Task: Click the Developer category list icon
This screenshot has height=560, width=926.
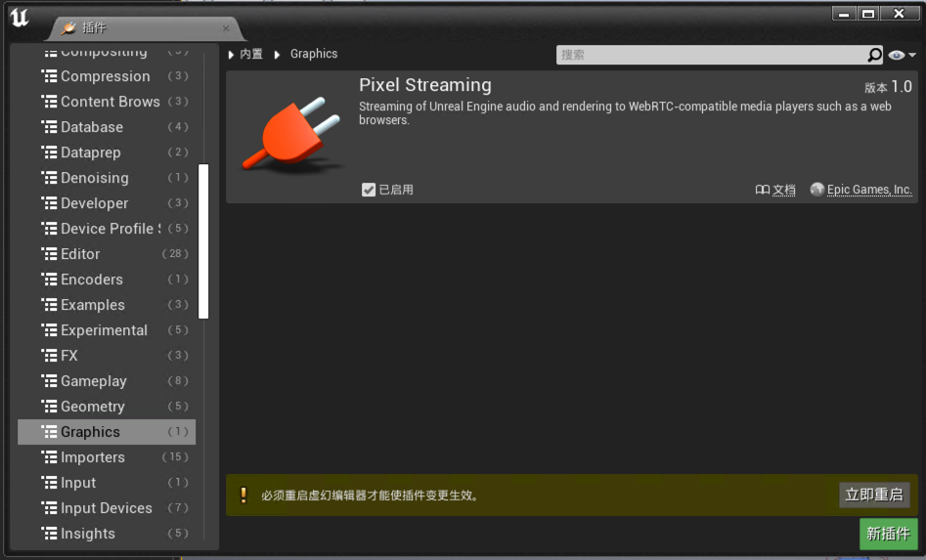Action: click(50, 203)
